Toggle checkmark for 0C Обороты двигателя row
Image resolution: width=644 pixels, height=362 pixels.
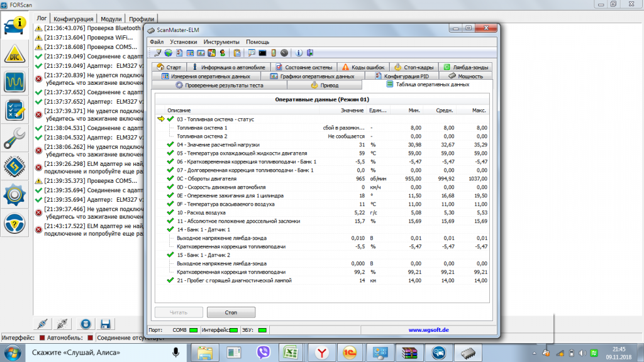click(170, 179)
